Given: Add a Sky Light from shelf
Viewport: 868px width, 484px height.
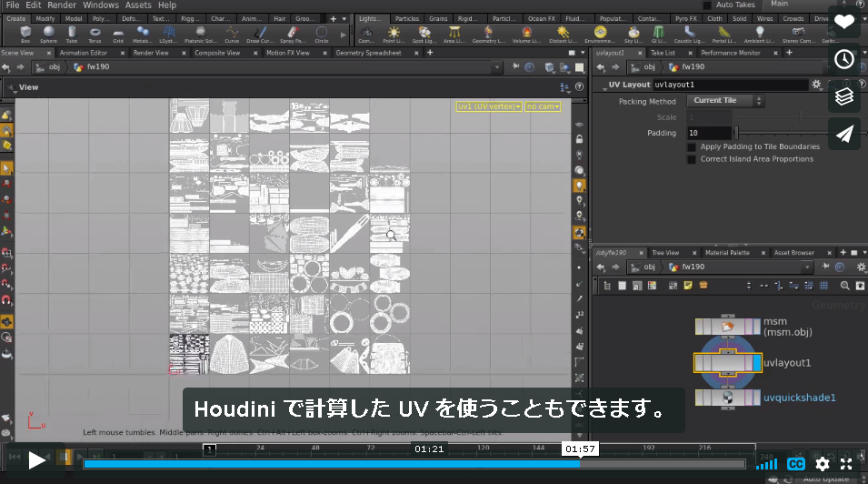Looking at the screenshot, I should pos(634,34).
